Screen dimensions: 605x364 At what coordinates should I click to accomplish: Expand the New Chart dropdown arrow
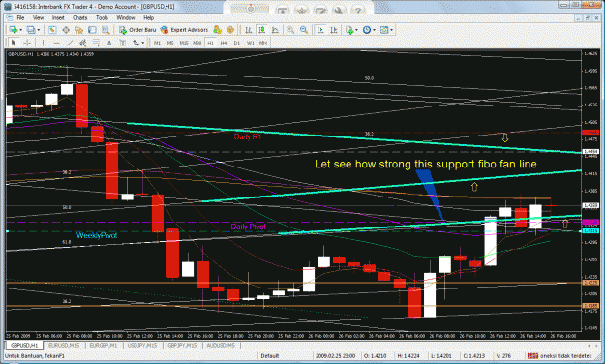pos(21,30)
